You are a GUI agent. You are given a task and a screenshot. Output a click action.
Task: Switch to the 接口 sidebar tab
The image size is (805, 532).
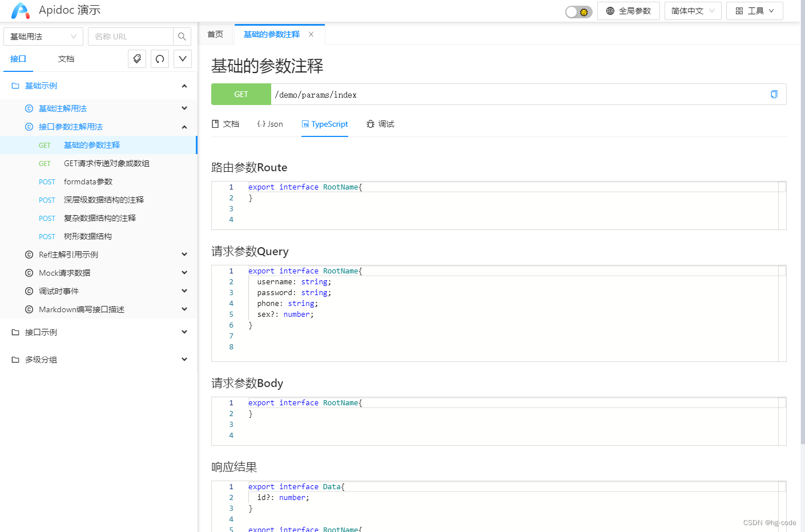pos(18,59)
